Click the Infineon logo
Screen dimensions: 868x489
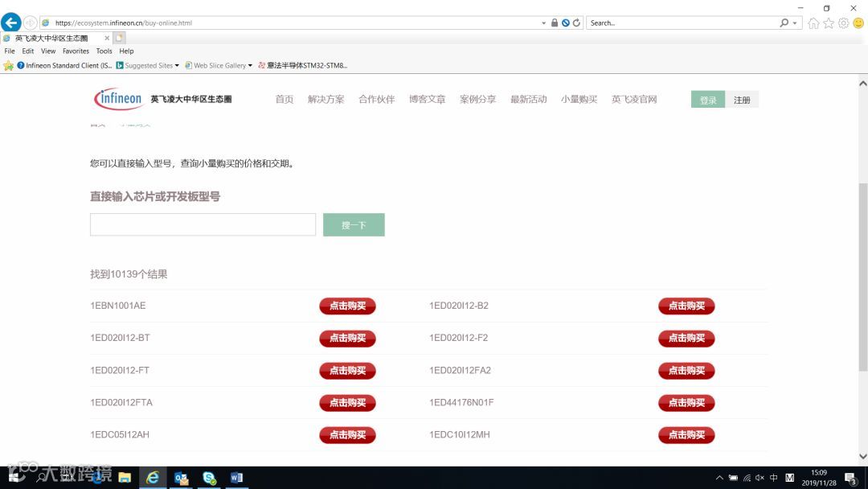point(118,99)
